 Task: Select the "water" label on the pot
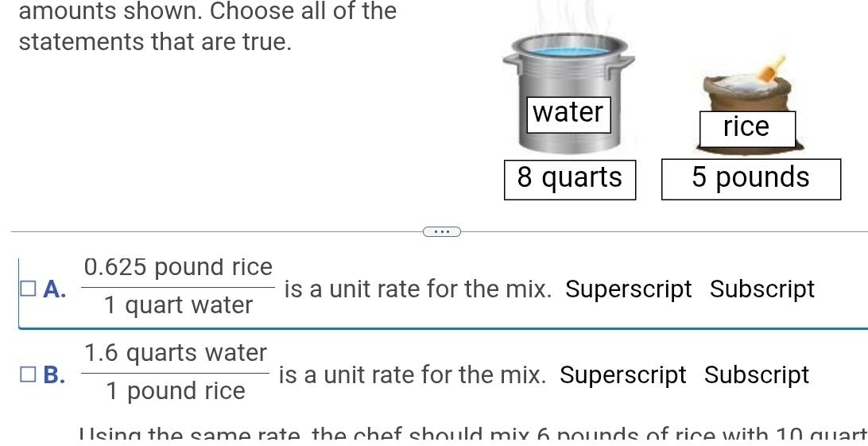(x=568, y=113)
